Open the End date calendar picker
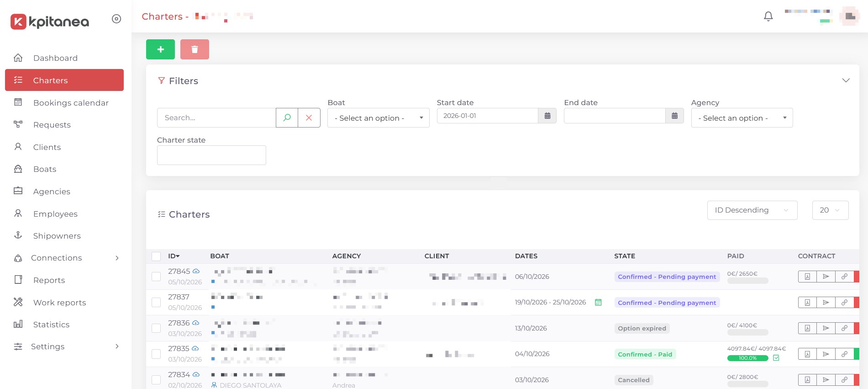 pyautogui.click(x=674, y=116)
